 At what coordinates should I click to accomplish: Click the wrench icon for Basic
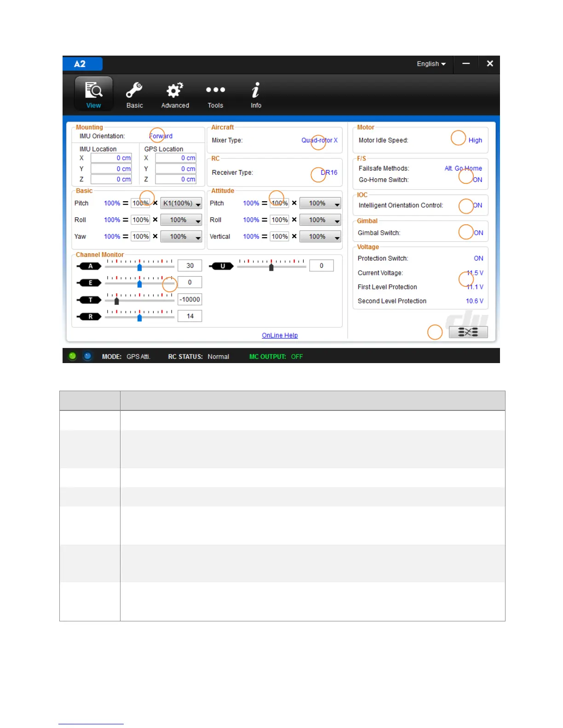(134, 90)
